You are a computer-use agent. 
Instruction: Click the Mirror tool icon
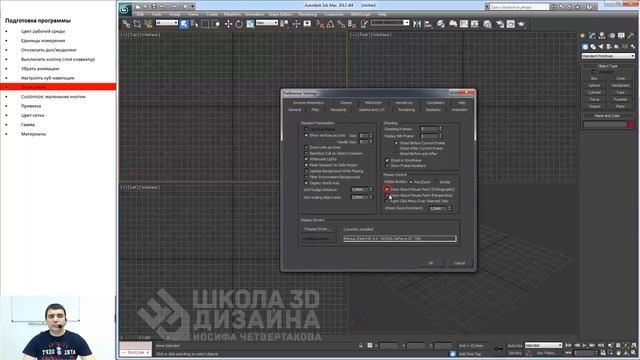coord(417,24)
